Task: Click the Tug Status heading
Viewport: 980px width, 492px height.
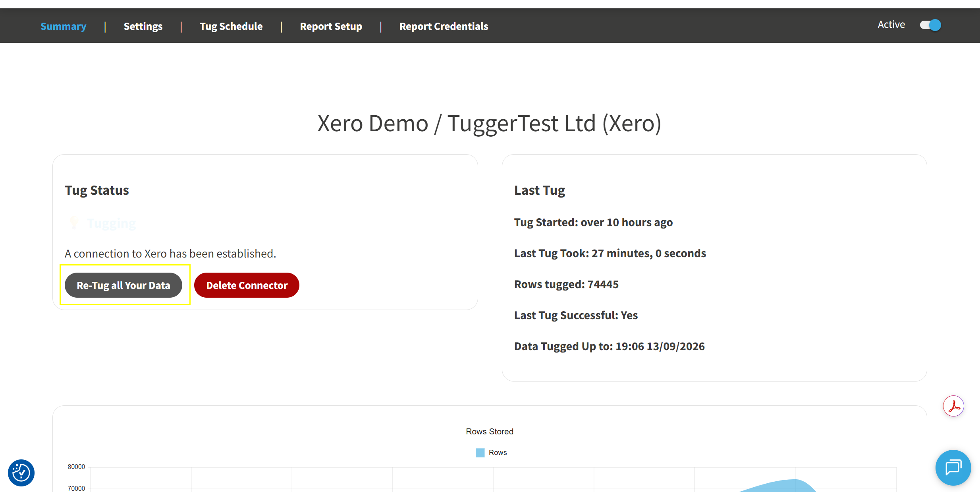Action: pos(97,190)
